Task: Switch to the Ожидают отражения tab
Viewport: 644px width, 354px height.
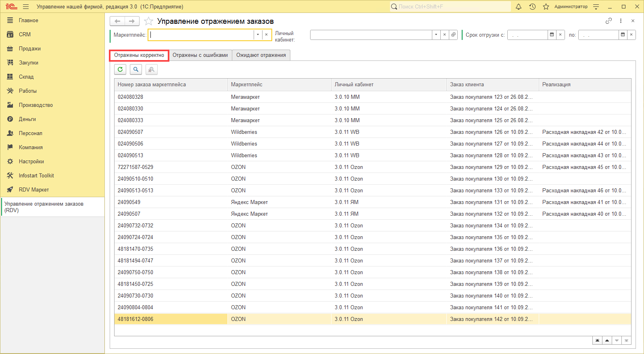Action: [x=261, y=55]
